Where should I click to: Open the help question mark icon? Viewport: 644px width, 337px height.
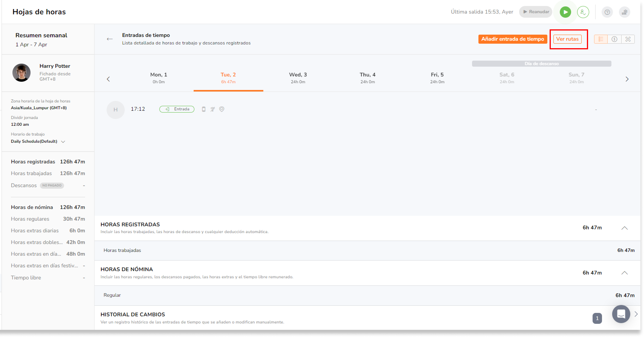pos(607,12)
